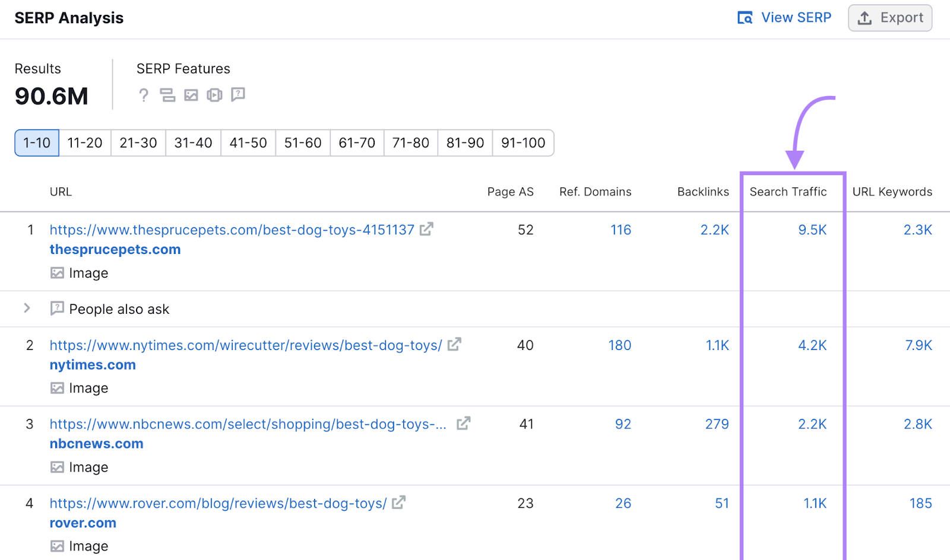Open the thesprucepets best dog toys link

232,230
